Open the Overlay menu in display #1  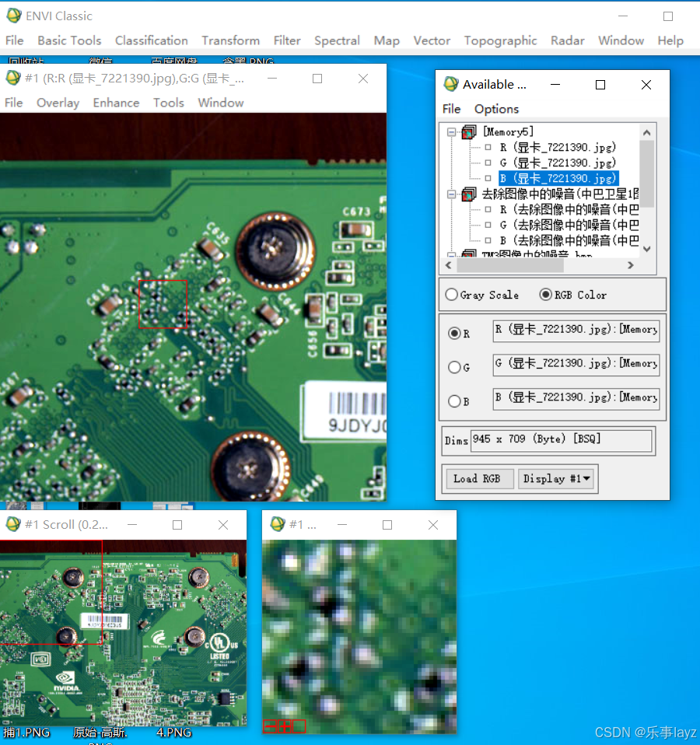(x=58, y=103)
